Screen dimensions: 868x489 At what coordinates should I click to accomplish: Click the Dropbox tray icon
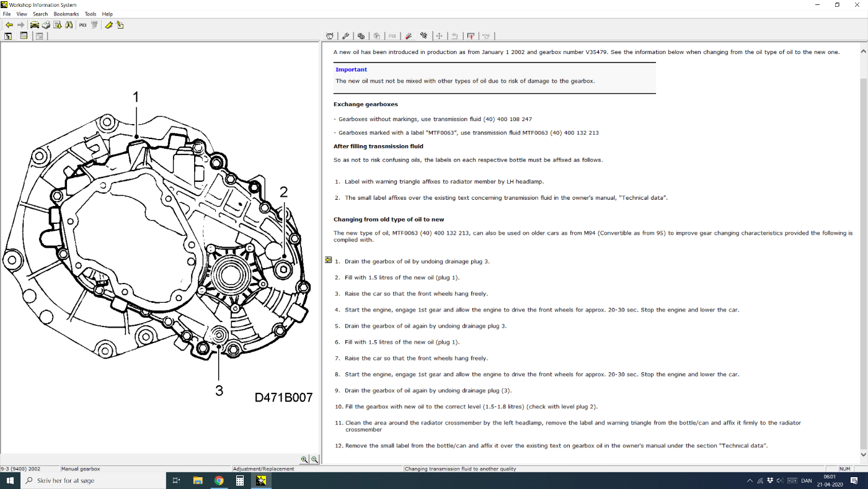pos(770,480)
